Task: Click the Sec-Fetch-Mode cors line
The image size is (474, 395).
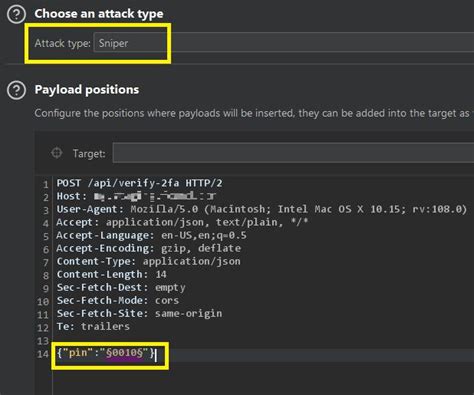Action: [x=118, y=300]
